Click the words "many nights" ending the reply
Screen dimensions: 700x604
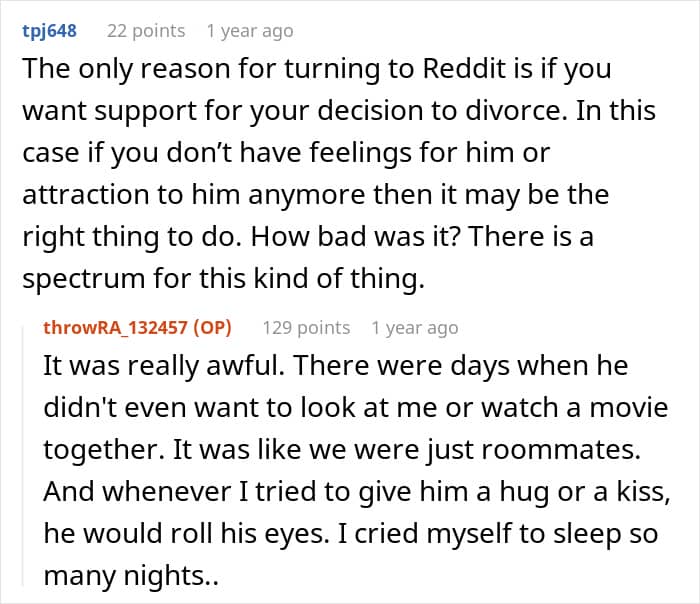click(124, 576)
